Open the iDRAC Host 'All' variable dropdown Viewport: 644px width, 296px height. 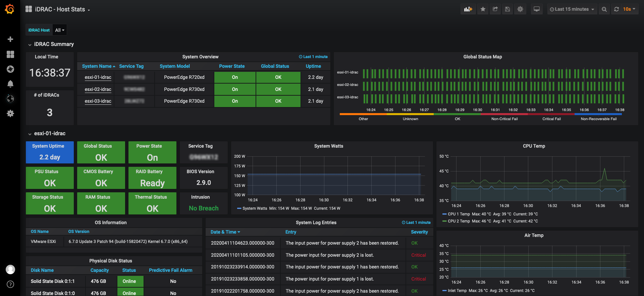[x=60, y=30]
